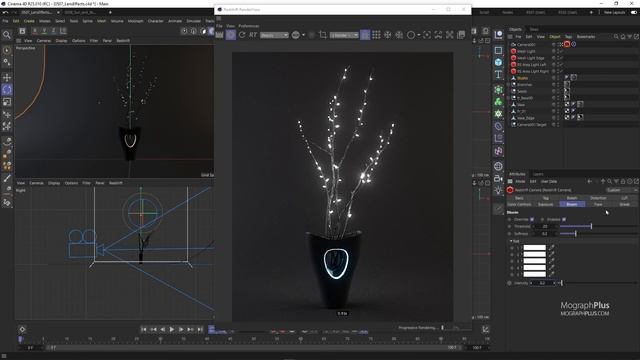
Task: Click the snapshot icon at RenderView toolbar end
Action: 461,35
